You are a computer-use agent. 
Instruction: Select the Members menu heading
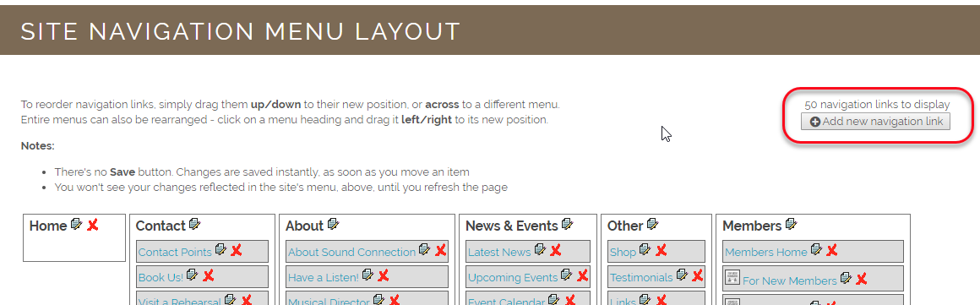pyautogui.click(x=752, y=226)
